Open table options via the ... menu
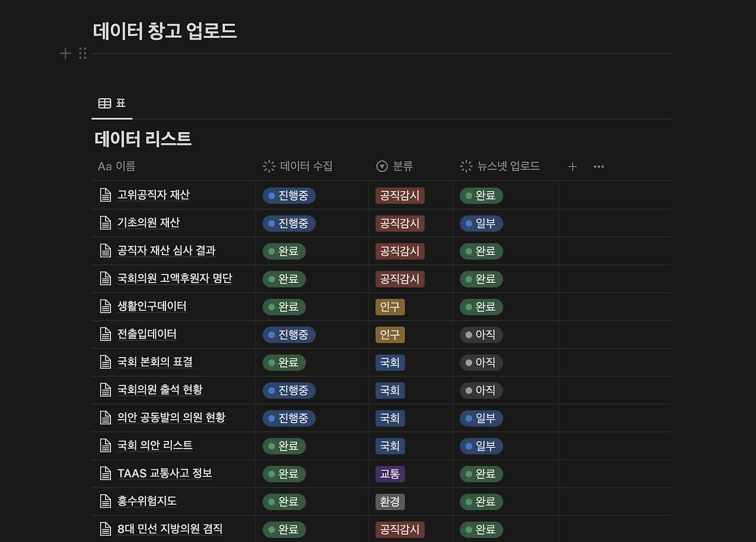This screenshot has width=756, height=542. (598, 166)
